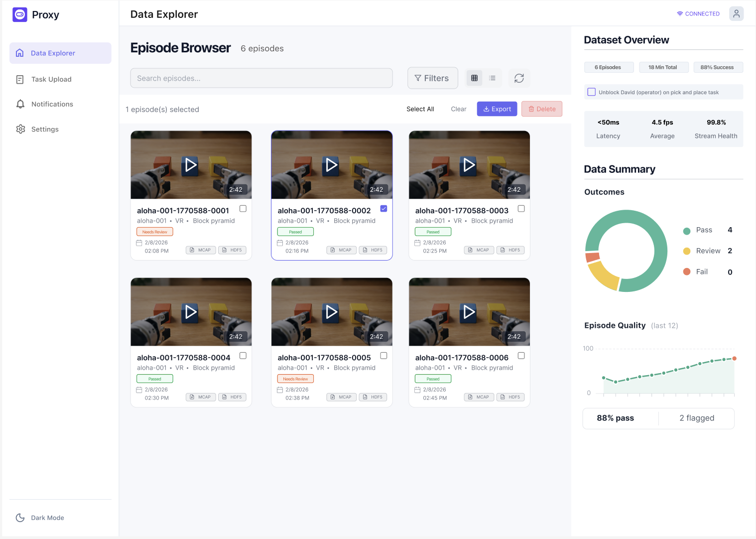Download MCAP file for episode 0002

[342, 250]
